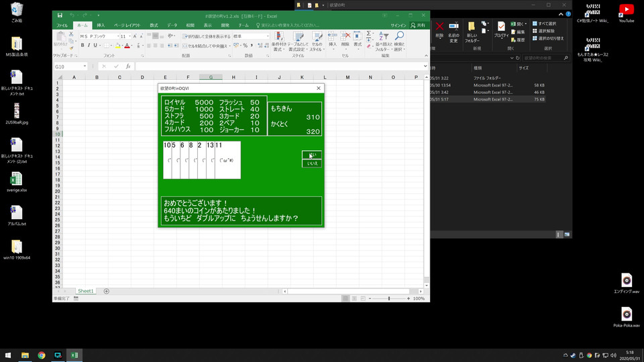Click the 条件付き書式 conditional formatting icon

[x=280, y=37]
